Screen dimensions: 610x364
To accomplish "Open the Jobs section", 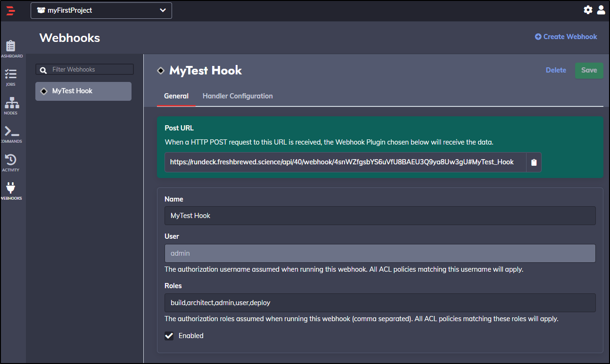I will [x=11, y=78].
